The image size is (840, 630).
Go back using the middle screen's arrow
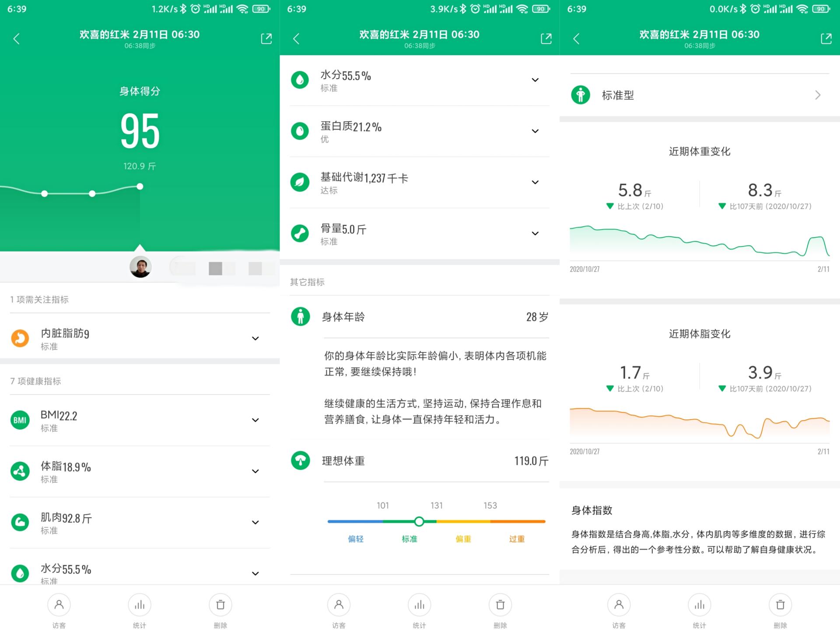click(x=296, y=38)
